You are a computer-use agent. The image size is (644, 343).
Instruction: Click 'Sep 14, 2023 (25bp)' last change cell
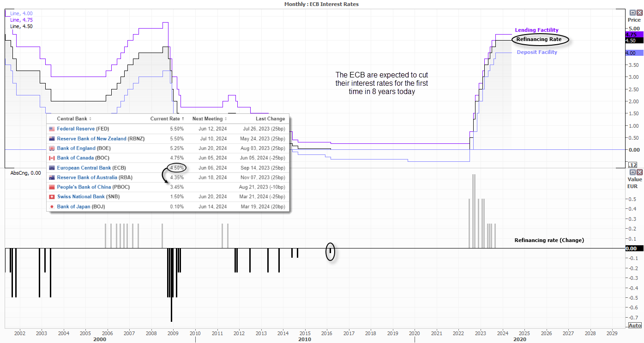(x=262, y=168)
